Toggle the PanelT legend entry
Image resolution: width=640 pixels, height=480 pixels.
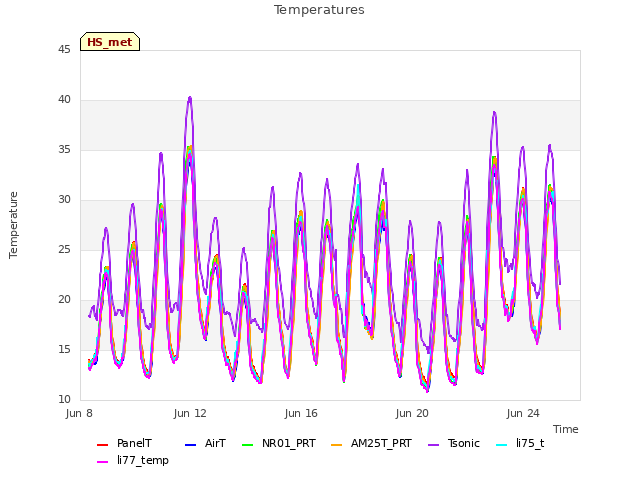[124, 444]
